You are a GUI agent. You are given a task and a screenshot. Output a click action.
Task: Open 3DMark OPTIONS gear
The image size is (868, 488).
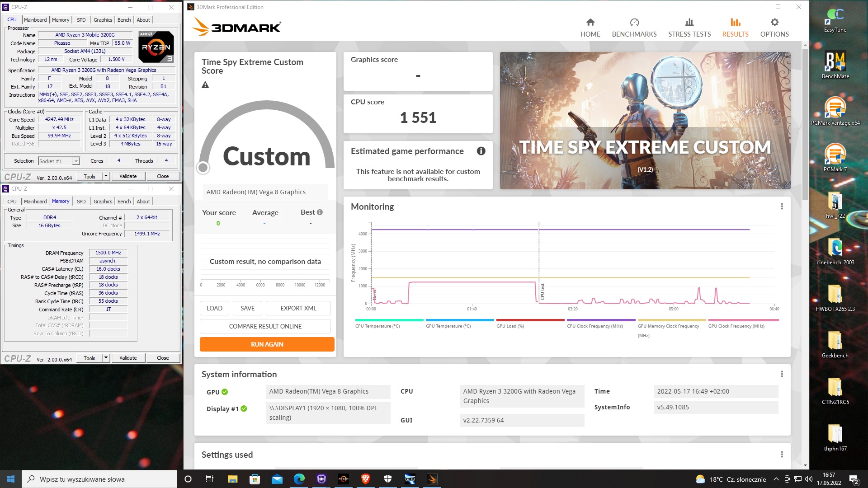[774, 28]
